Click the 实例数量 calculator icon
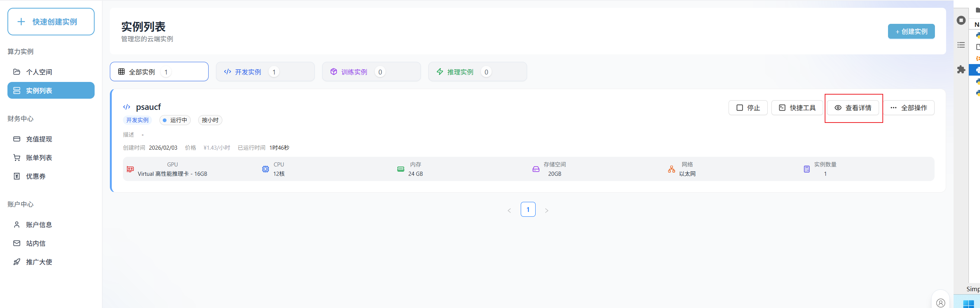 coord(806,169)
